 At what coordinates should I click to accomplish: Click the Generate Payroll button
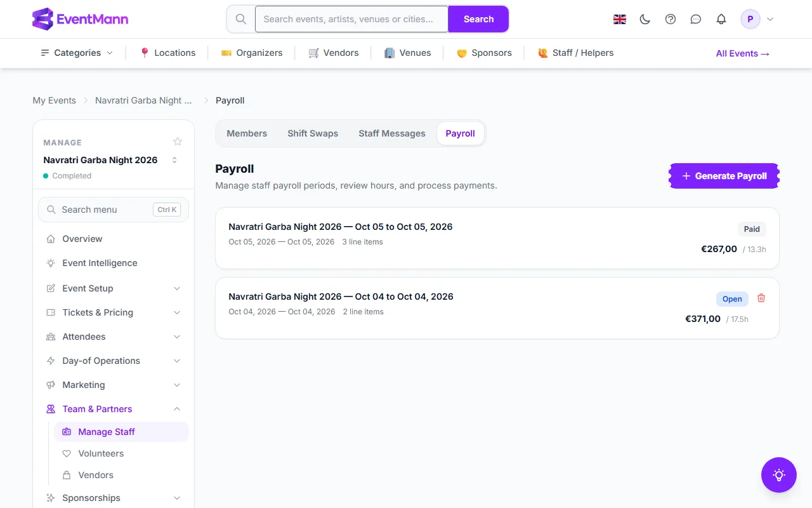724,176
